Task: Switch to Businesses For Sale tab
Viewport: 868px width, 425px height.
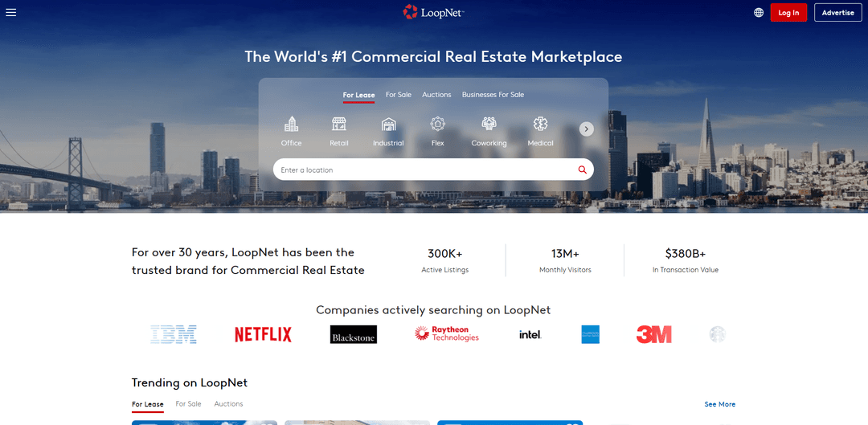Action: (x=493, y=95)
